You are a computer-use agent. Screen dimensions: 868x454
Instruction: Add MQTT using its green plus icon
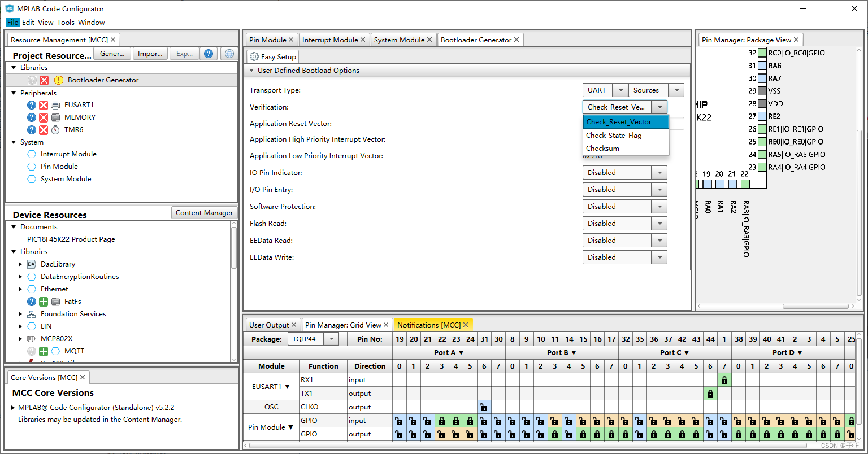[43, 351]
